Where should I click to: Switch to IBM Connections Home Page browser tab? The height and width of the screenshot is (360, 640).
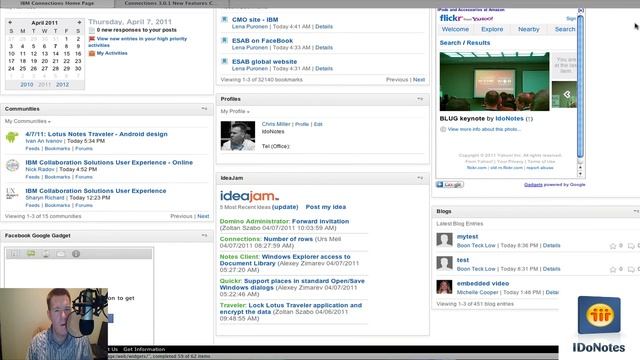pos(57,3)
